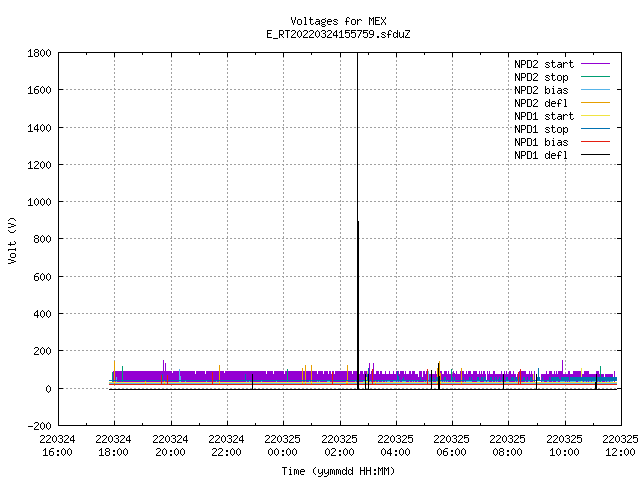
Task: Click the 1000 y-axis tick value
Action: coord(39,202)
